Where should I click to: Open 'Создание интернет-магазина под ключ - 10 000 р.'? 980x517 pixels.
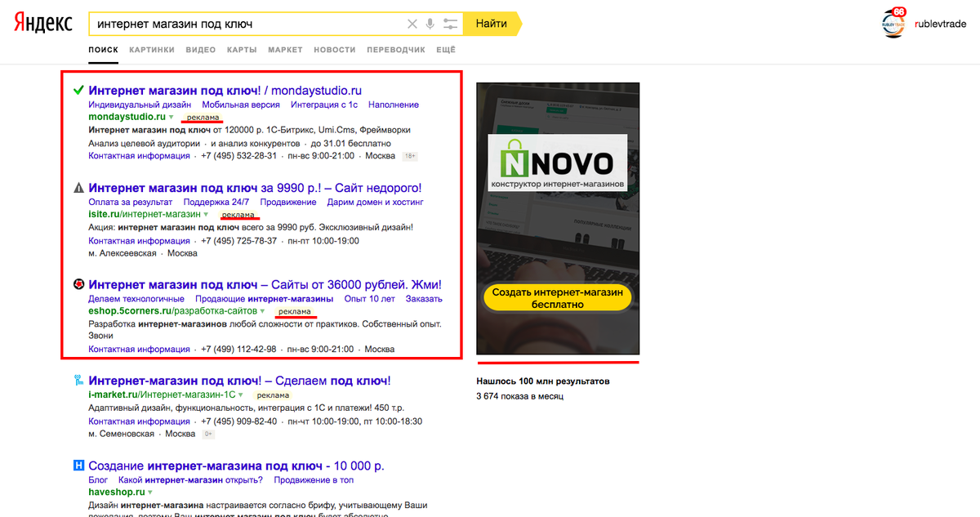click(236, 466)
